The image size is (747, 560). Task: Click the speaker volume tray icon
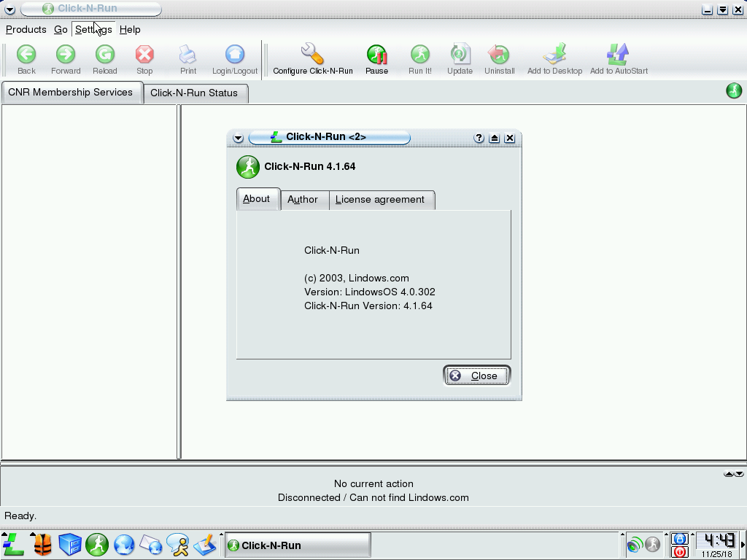(635, 544)
